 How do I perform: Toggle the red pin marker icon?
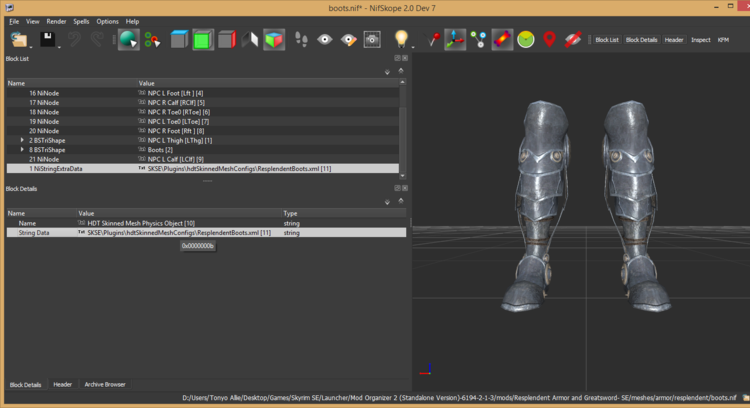tap(433, 39)
